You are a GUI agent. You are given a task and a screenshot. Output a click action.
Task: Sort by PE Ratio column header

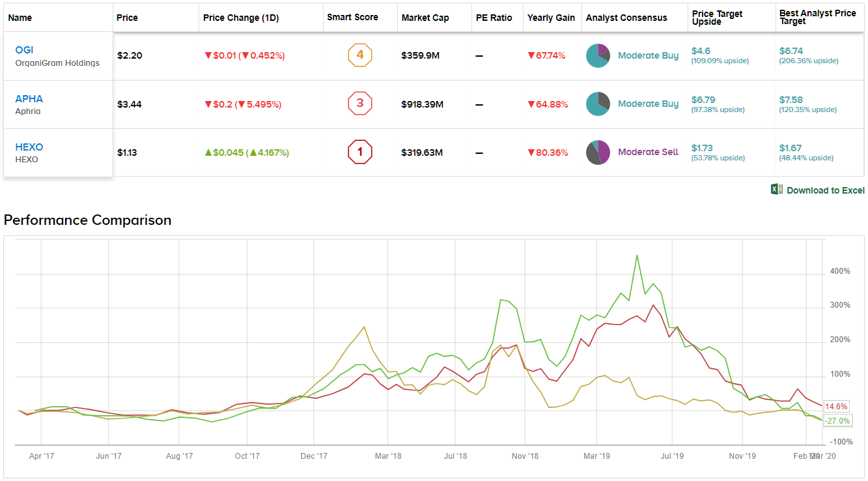[494, 18]
